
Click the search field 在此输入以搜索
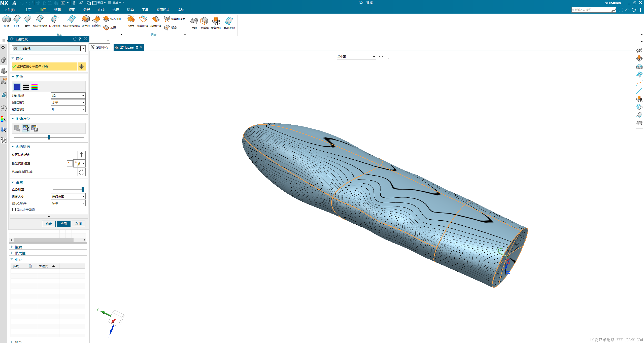coord(591,10)
